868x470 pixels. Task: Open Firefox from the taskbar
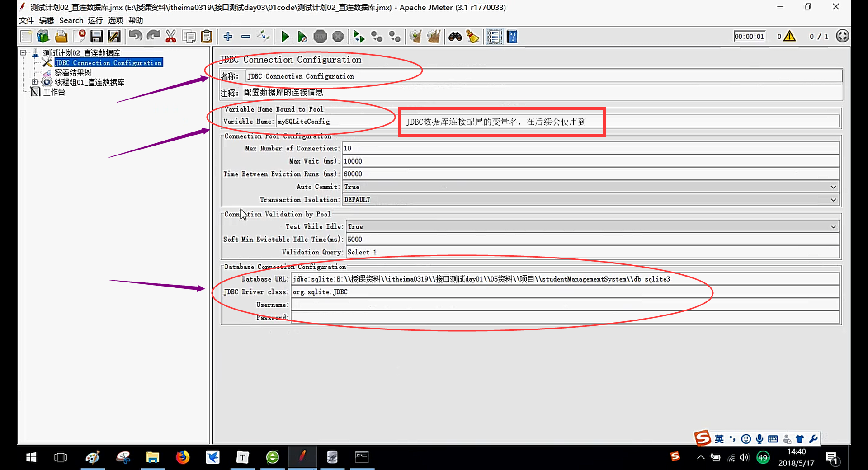(183, 457)
